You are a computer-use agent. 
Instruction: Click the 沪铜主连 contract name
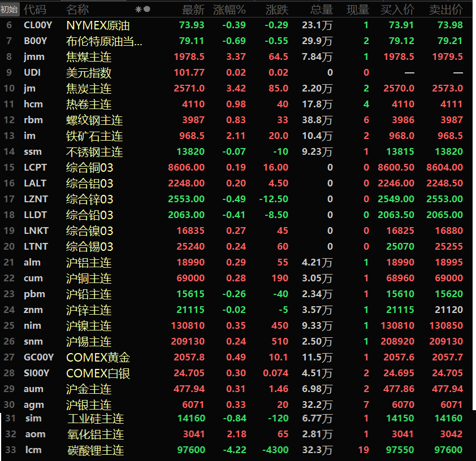click(89, 279)
